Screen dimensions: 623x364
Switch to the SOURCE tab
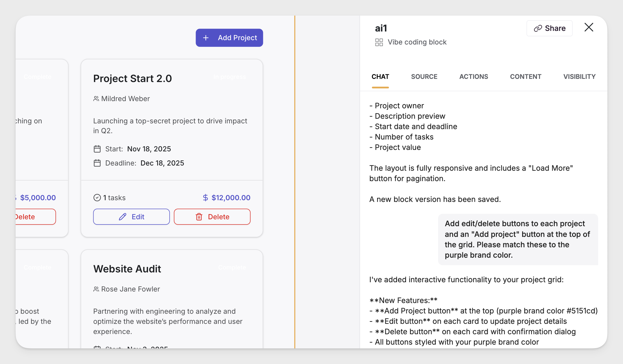pyautogui.click(x=424, y=77)
